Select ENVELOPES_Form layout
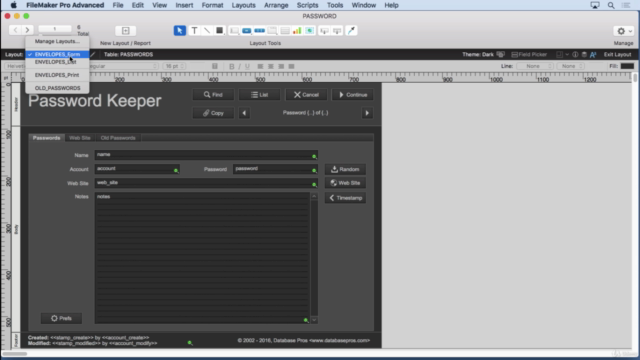This screenshot has height=360, width=640. [57, 54]
